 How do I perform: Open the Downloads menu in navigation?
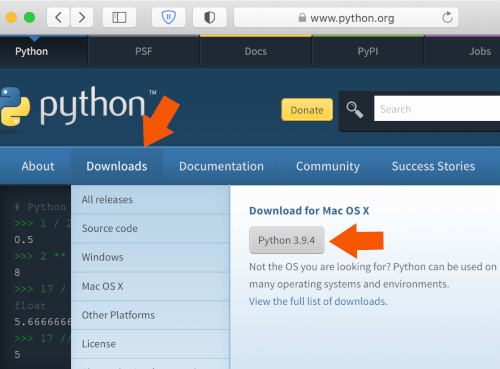coord(117,166)
